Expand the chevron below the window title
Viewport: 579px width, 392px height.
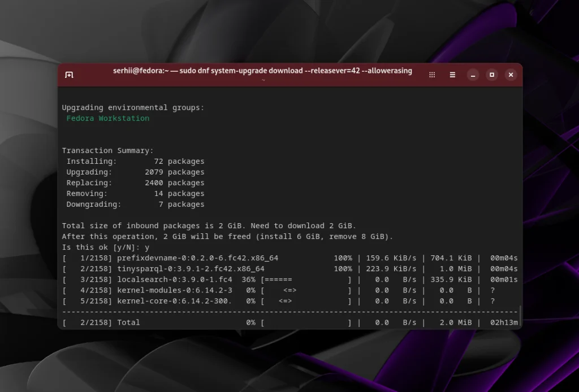point(263,80)
